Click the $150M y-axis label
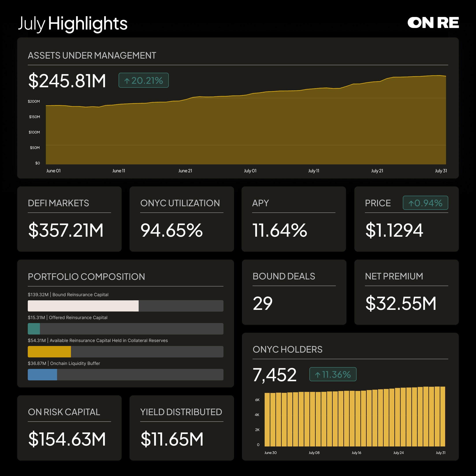This screenshot has width=476, height=476. pyautogui.click(x=34, y=117)
